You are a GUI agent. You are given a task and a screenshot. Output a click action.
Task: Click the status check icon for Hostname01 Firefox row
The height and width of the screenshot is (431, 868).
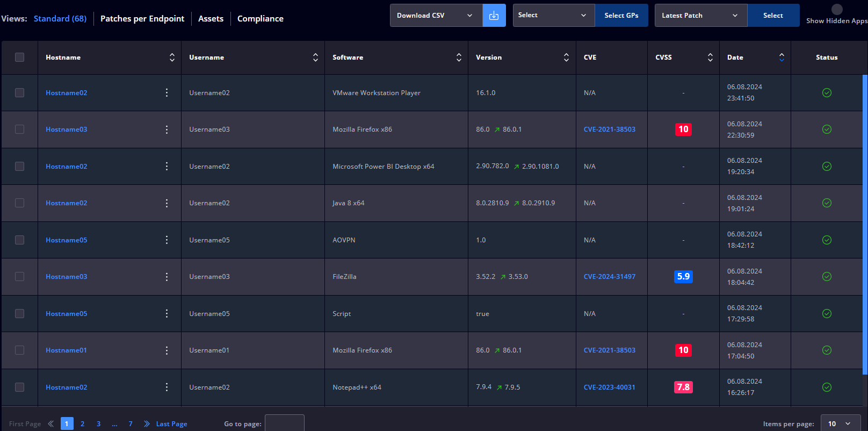827,350
